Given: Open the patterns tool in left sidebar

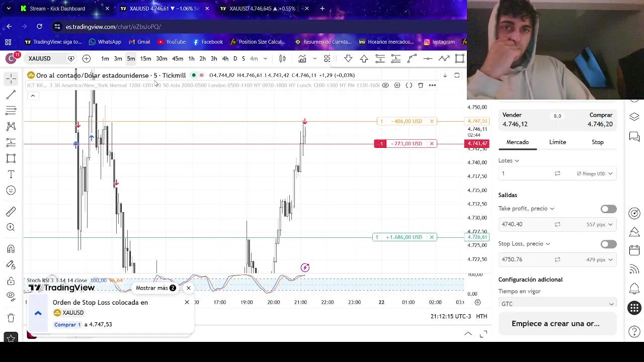Looking at the screenshot, I should point(11,127).
